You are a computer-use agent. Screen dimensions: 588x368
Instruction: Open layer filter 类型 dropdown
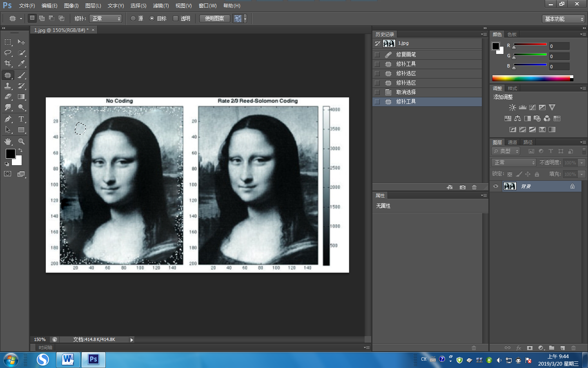[506, 151]
